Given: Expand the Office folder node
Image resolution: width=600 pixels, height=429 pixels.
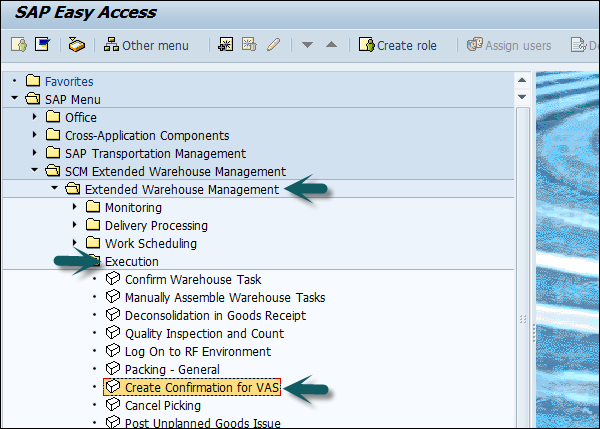Looking at the screenshot, I should pos(35,118).
